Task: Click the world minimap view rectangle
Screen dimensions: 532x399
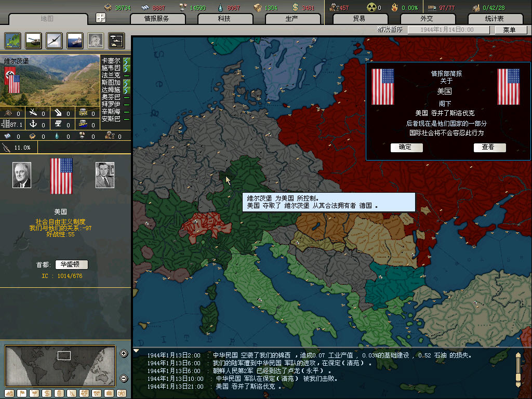Action: 64,355
